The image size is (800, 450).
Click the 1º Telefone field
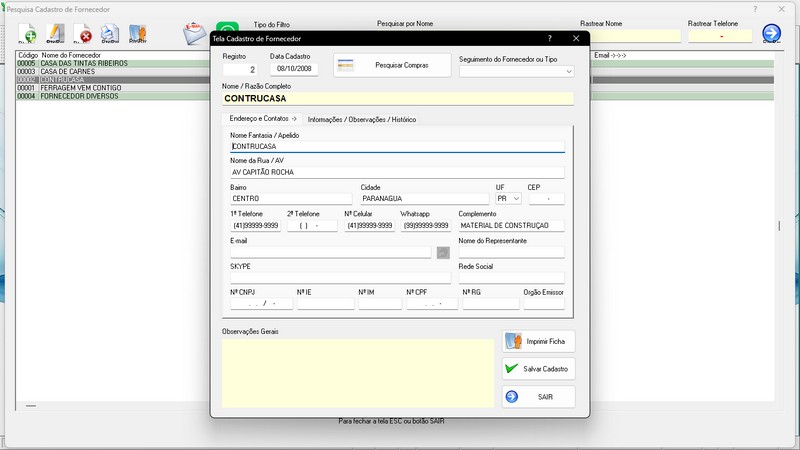tap(256, 226)
